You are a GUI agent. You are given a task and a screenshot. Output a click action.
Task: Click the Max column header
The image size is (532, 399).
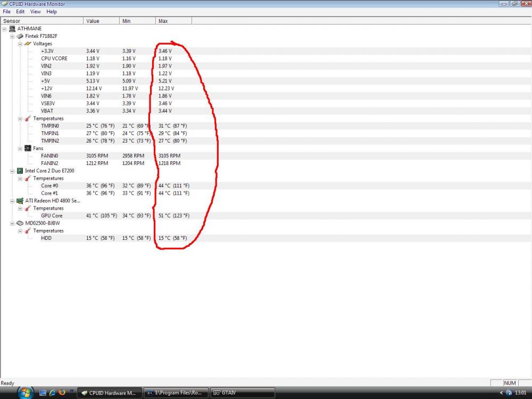pos(173,21)
